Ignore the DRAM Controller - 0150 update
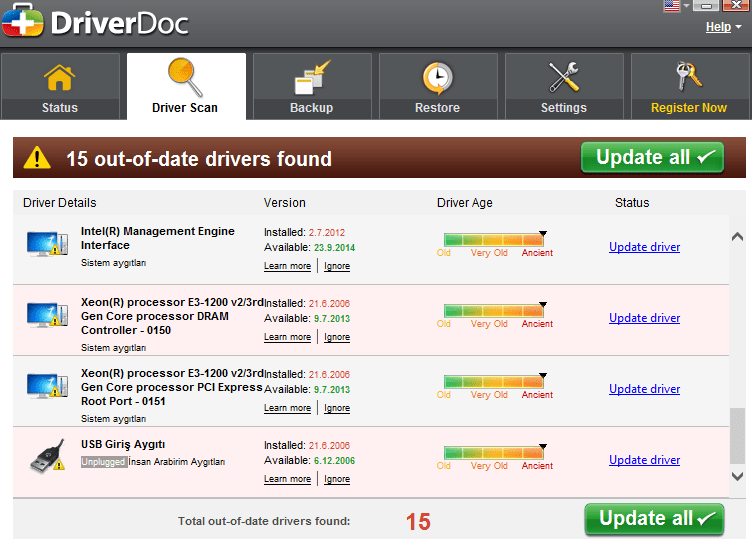The width and height of the screenshot is (752, 539). 337,337
